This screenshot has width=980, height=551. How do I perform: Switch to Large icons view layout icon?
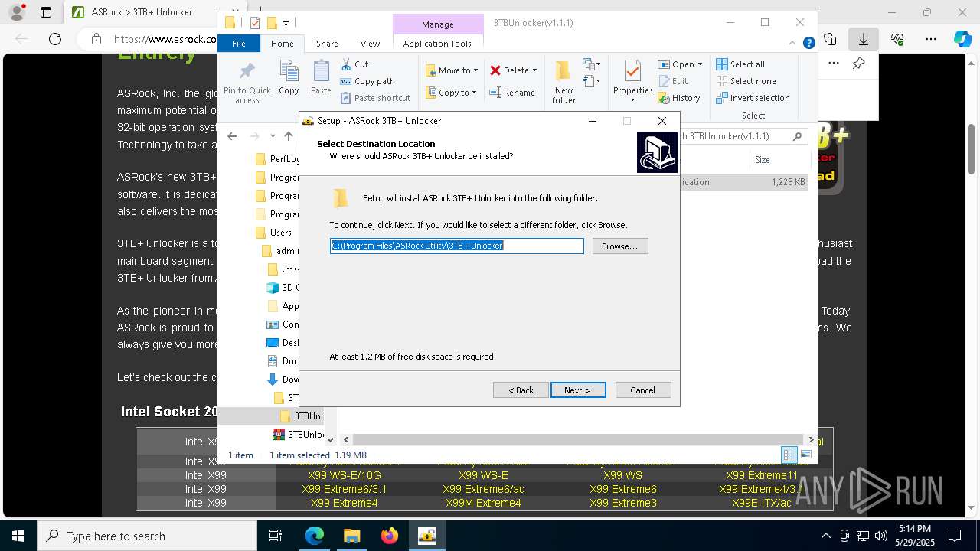pyautogui.click(x=805, y=455)
